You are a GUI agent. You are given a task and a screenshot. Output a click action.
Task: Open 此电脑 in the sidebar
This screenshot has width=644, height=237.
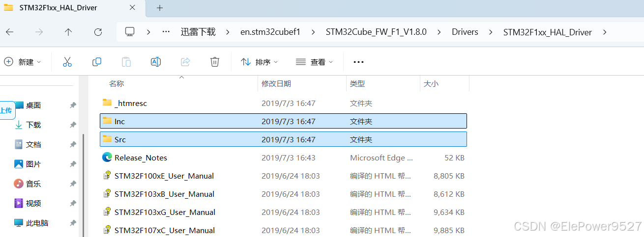pos(37,223)
